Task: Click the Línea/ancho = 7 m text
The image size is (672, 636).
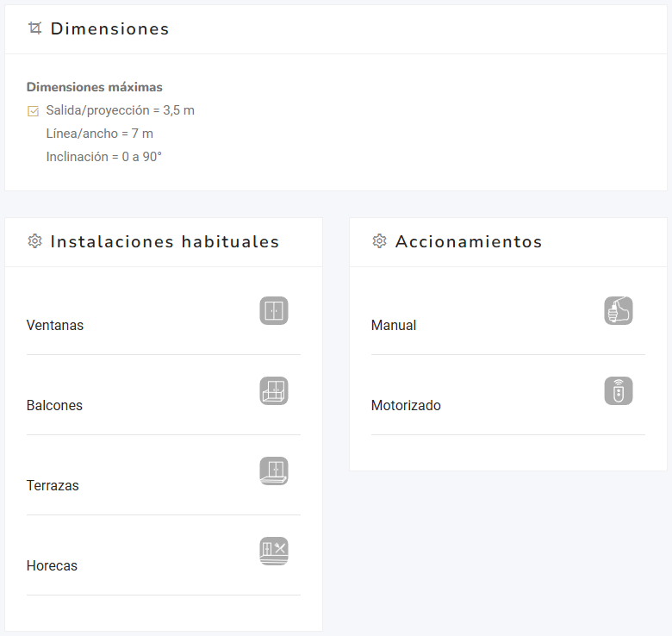Action: click(x=100, y=134)
